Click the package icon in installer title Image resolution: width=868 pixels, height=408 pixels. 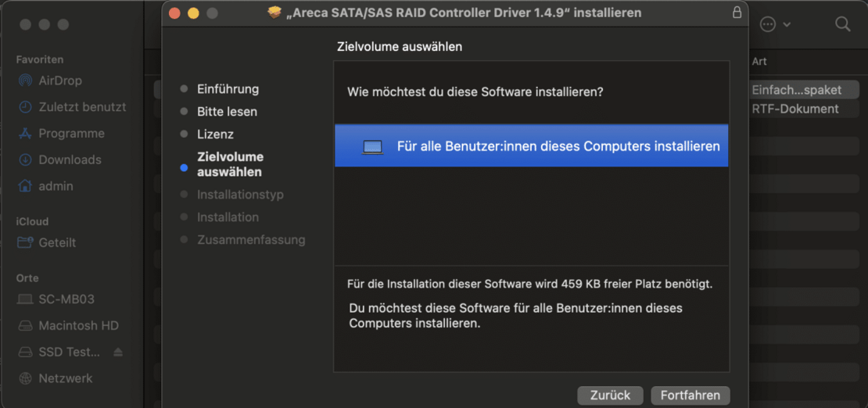274,13
